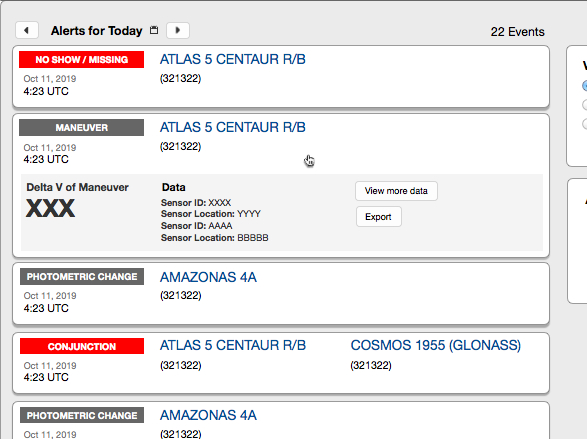Click the Export button
587x439 pixels.
pyautogui.click(x=378, y=217)
